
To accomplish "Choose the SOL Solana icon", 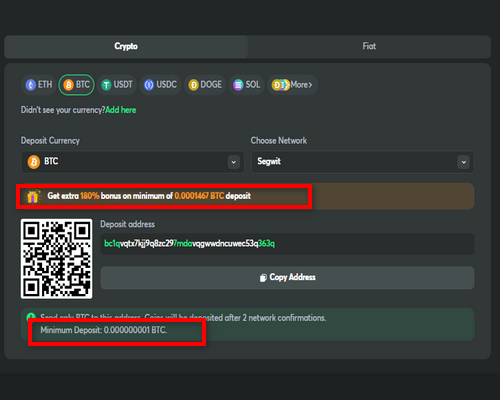I will [238, 85].
